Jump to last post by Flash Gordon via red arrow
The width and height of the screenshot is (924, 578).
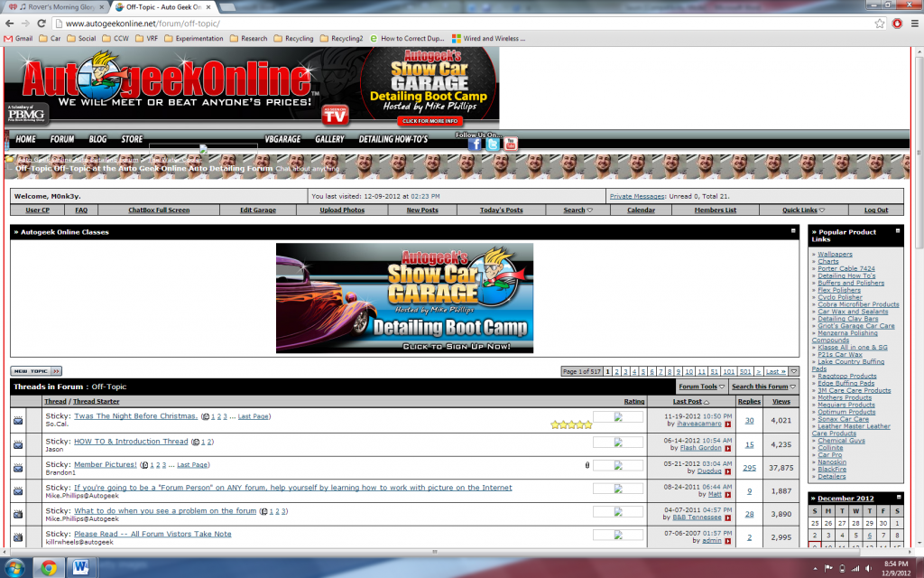coord(728,448)
